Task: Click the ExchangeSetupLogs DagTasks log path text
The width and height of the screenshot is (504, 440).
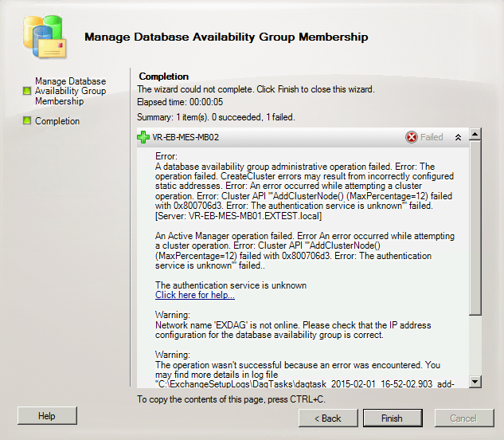Action: tap(305, 383)
